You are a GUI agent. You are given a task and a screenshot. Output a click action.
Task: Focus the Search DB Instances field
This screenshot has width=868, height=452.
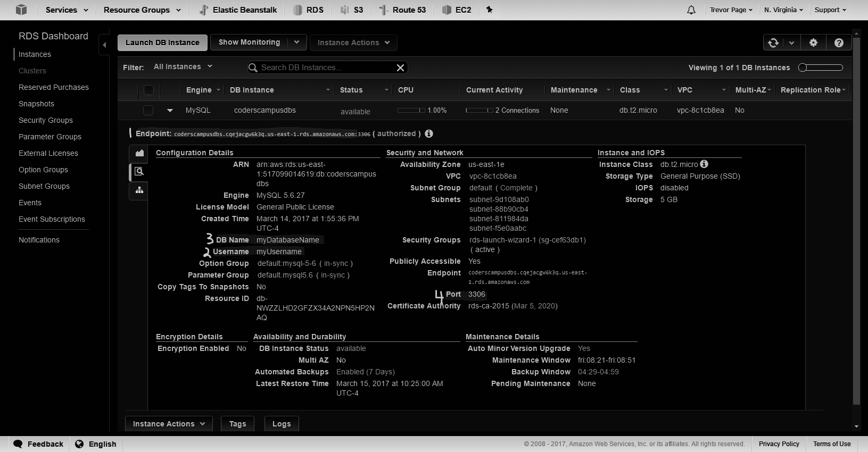327,68
